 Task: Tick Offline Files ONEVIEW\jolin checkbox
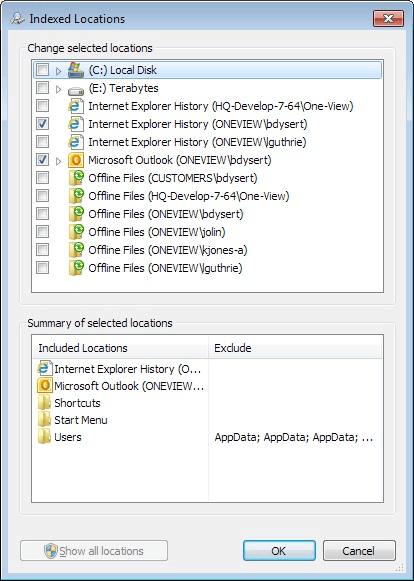pos(42,231)
